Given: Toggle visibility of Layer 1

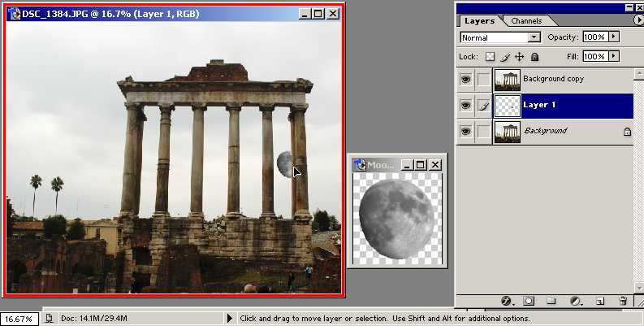Looking at the screenshot, I should coord(465,106).
